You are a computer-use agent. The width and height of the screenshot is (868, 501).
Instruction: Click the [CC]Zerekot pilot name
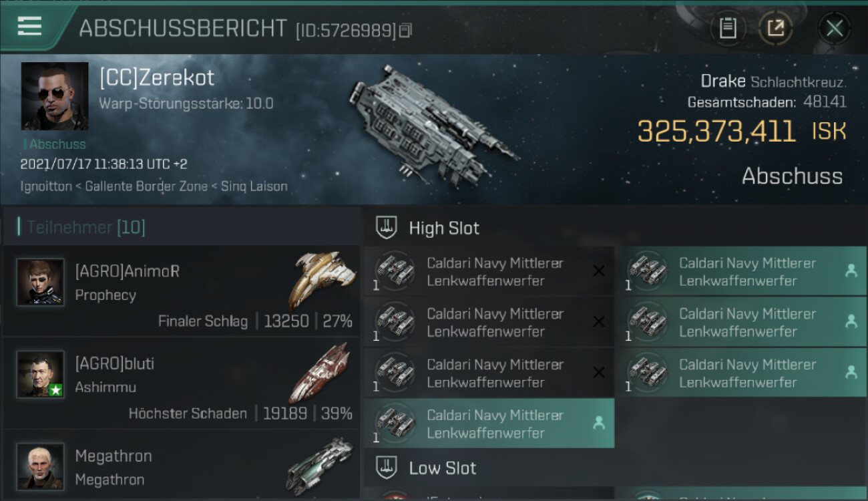pyautogui.click(x=157, y=77)
